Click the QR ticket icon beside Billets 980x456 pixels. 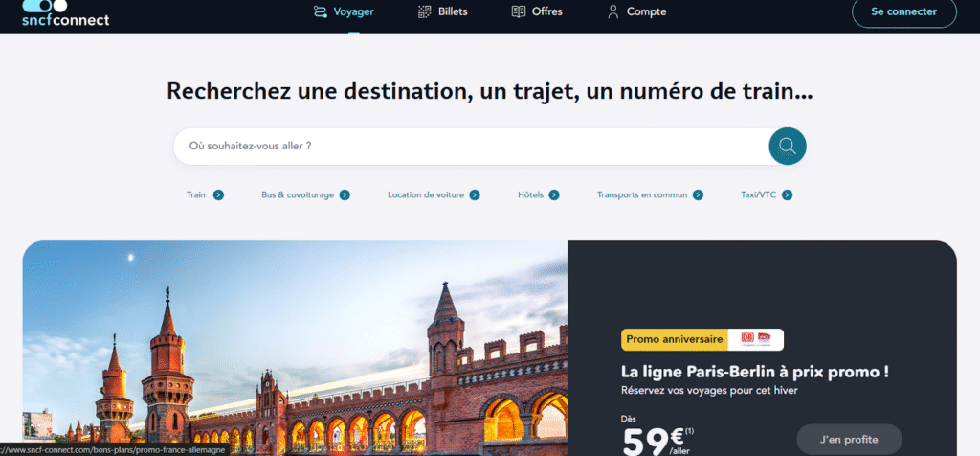click(425, 11)
